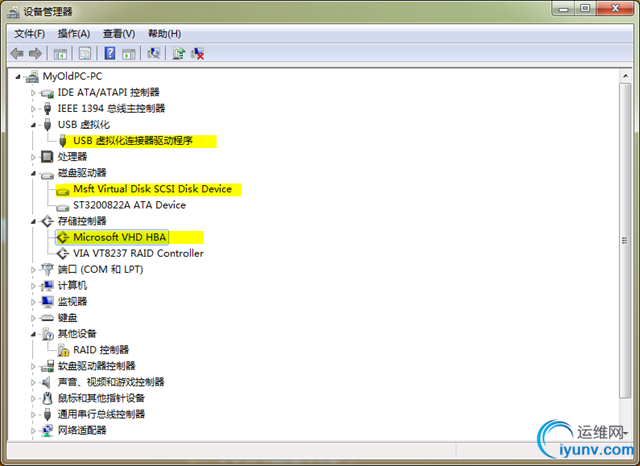The image size is (640, 466).
Task: Collapse the 存储控制器 node
Action: (33, 222)
